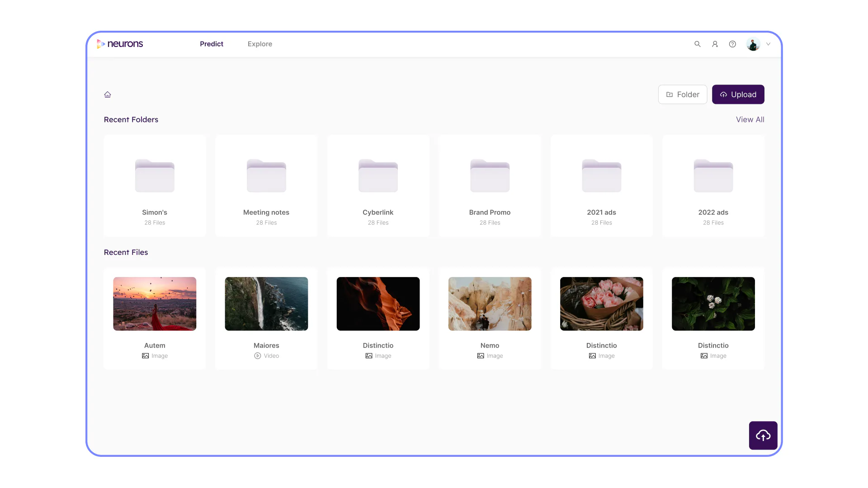This screenshot has height=488, width=868.
Task: Open the pink tulips Distinctio thumbnail
Action: (602, 304)
